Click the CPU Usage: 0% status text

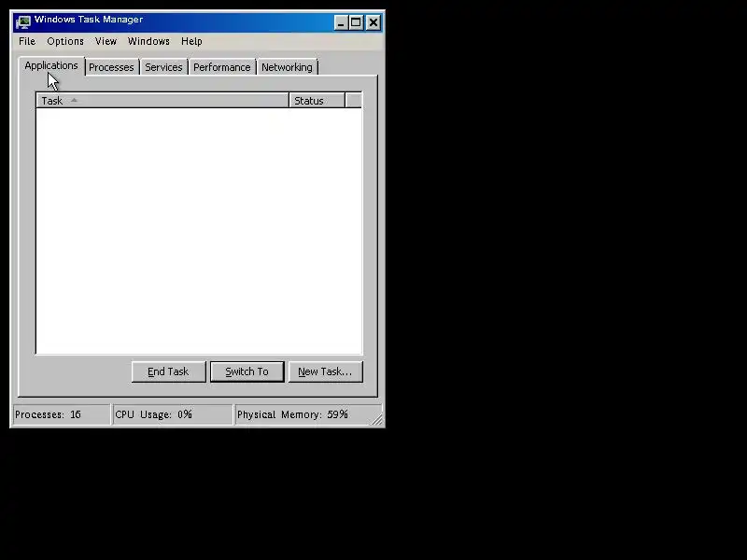(x=153, y=414)
